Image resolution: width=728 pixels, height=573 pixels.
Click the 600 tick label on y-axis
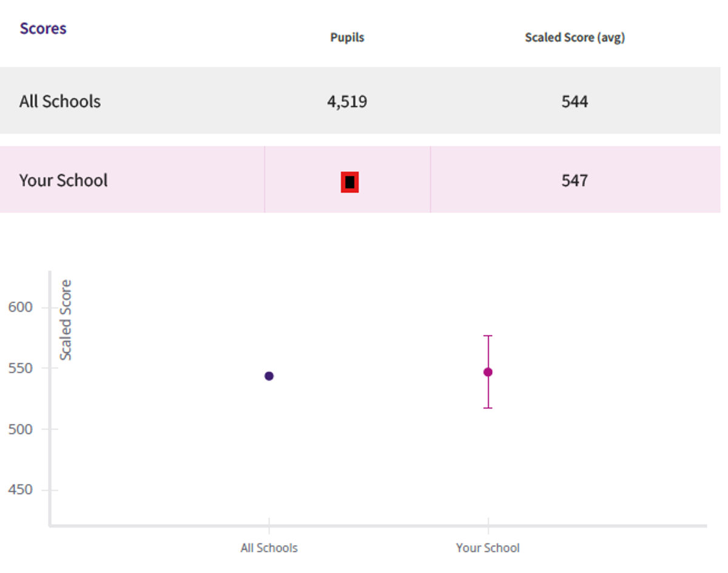21,307
